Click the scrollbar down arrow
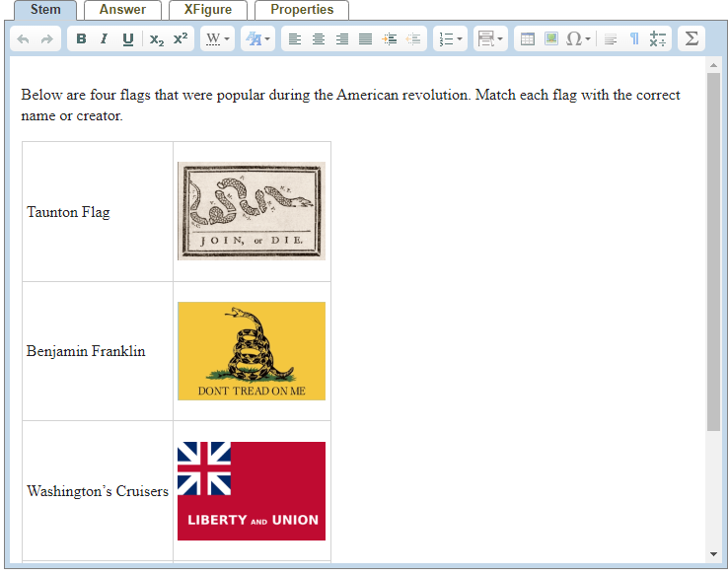Image resolution: width=728 pixels, height=576 pixels. tap(713, 553)
